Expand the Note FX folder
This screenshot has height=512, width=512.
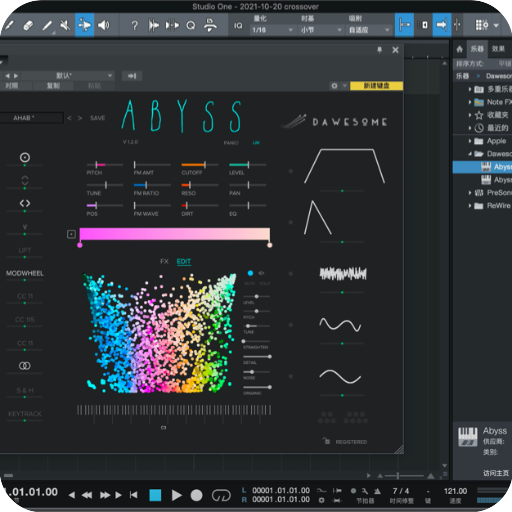[470, 102]
